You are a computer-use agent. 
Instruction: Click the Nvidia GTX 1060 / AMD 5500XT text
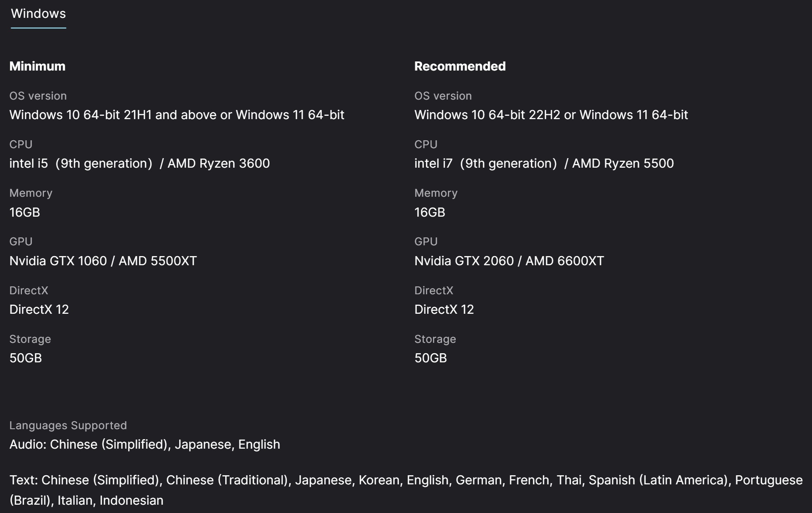click(x=103, y=261)
